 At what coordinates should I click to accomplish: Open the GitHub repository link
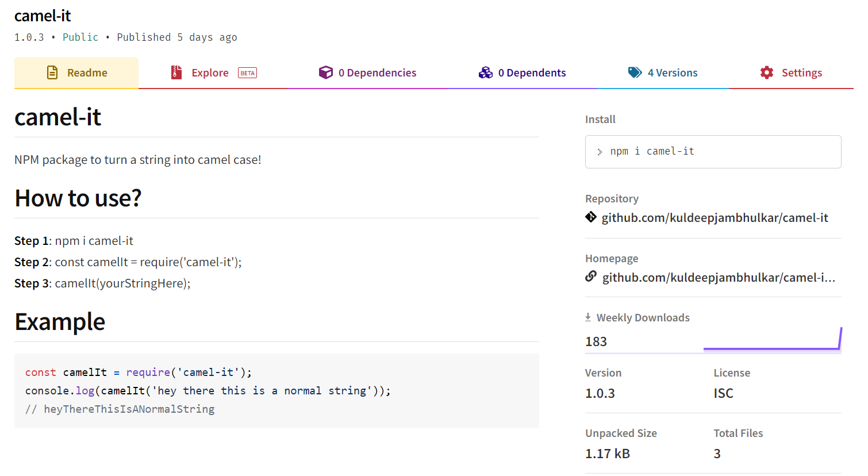point(715,218)
